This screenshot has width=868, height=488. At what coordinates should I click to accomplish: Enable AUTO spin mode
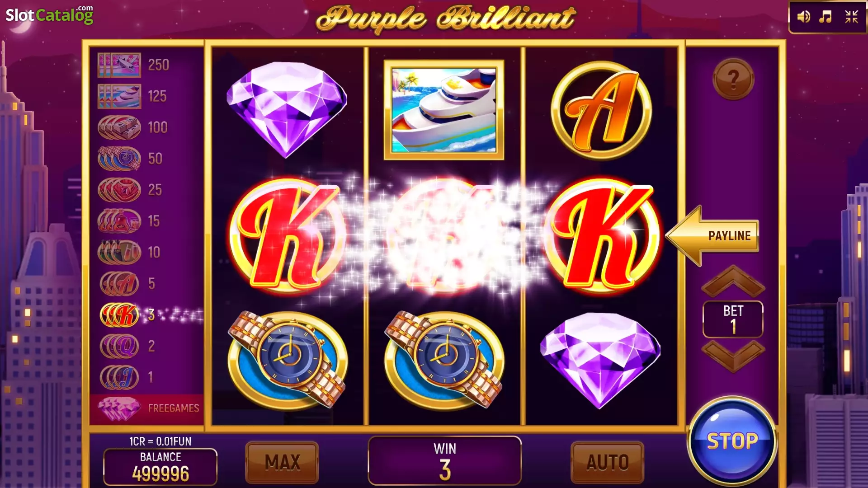[608, 462]
